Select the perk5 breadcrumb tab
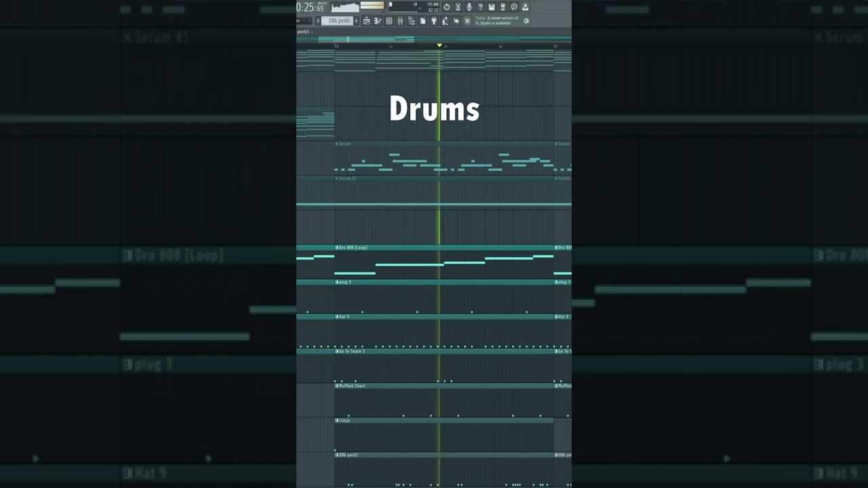868x488 pixels. 303,32
